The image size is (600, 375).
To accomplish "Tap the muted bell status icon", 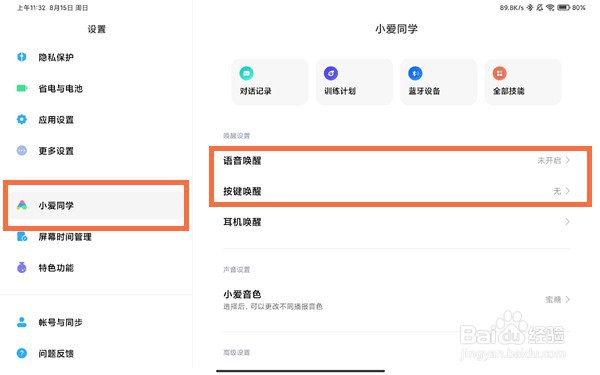I will point(540,7).
